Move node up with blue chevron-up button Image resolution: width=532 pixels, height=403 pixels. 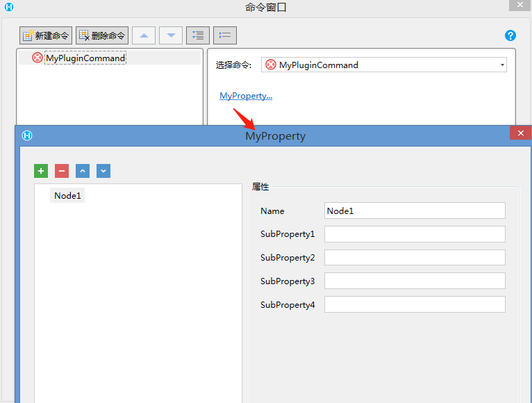[x=83, y=171]
